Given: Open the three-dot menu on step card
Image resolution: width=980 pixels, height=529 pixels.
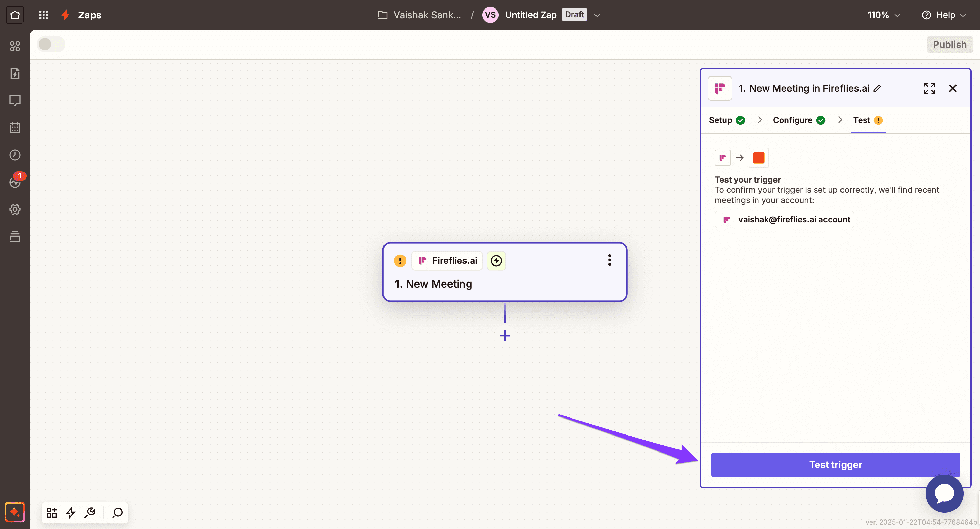Looking at the screenshot, I should (x=609, y=260).
